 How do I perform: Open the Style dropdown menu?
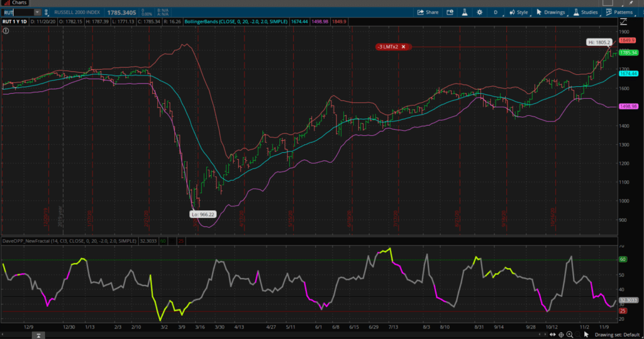[x=519, y=13]
